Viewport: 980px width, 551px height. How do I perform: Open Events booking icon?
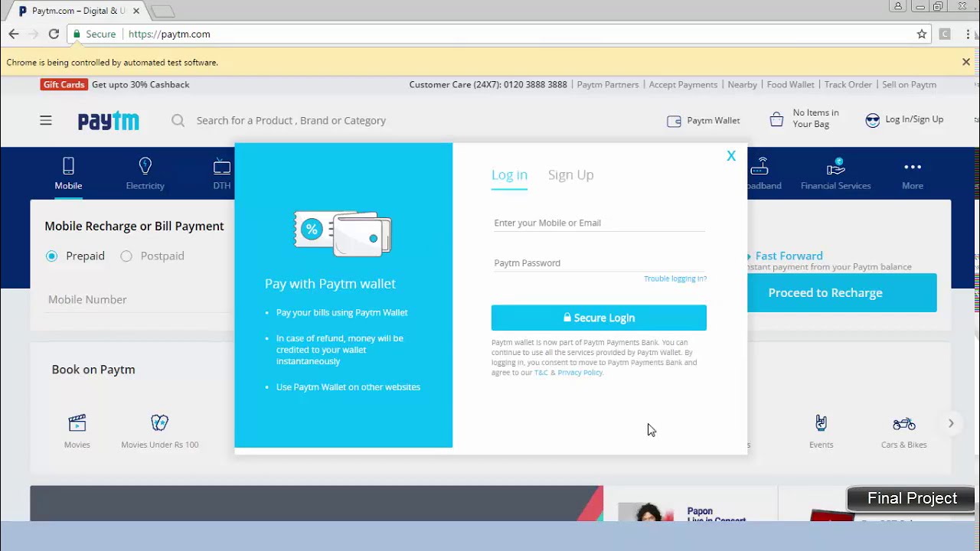pyautogui.click(x=821, y=423)
